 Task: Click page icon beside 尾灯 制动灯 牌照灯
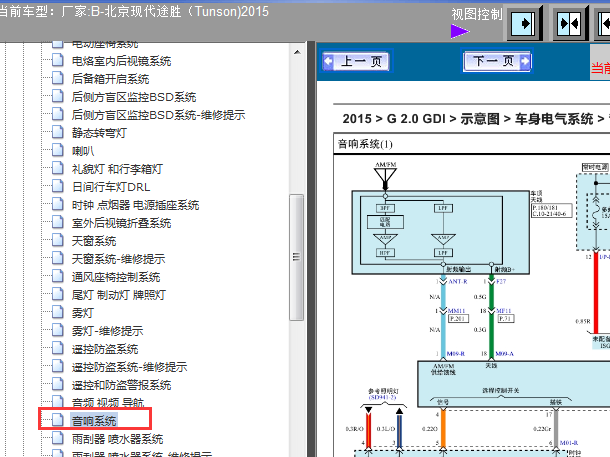click(x=58, y=294)
